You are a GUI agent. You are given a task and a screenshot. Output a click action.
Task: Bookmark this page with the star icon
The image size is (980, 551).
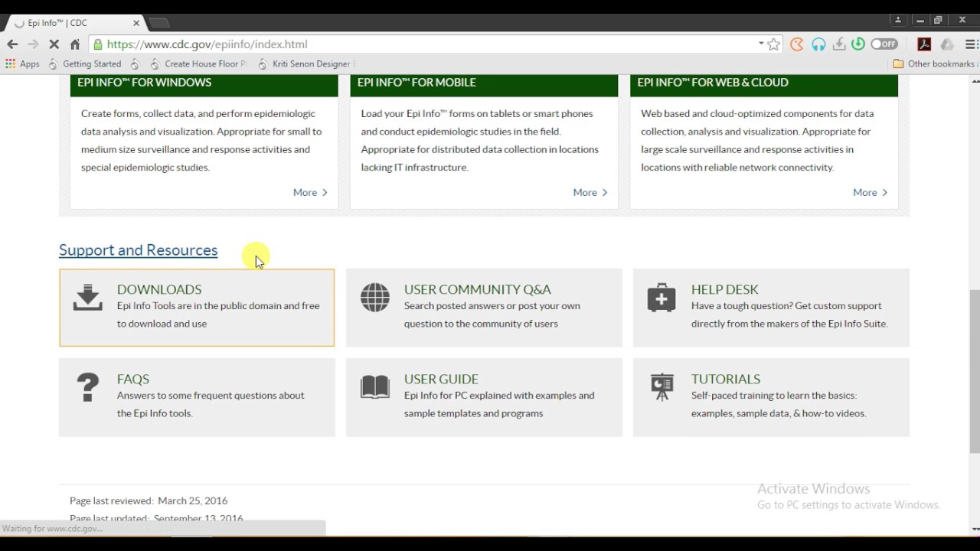[x=773, y=44]
